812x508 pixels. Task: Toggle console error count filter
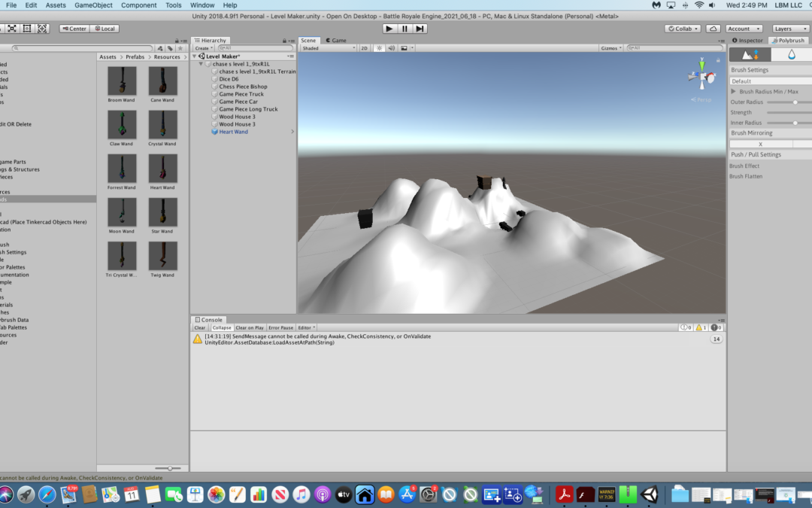point(717,327)
